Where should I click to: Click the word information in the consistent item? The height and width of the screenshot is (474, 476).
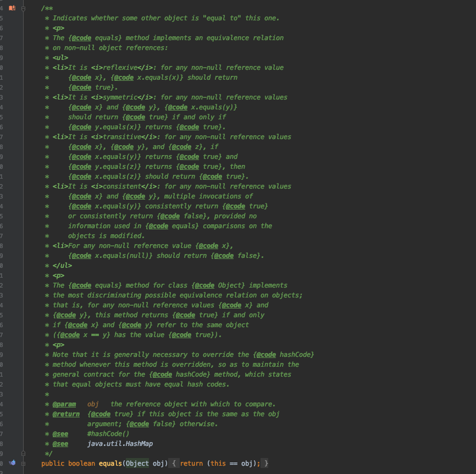(89, 226)
